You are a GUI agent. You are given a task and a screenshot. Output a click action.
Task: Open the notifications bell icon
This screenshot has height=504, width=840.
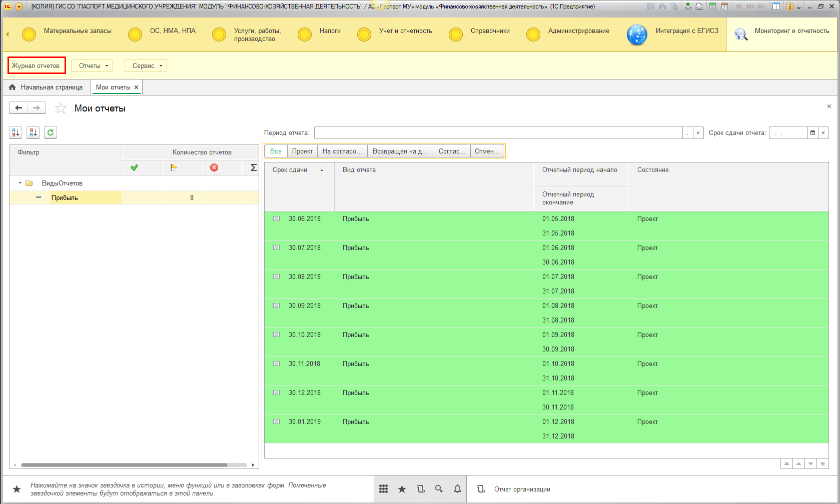point(457,489)
